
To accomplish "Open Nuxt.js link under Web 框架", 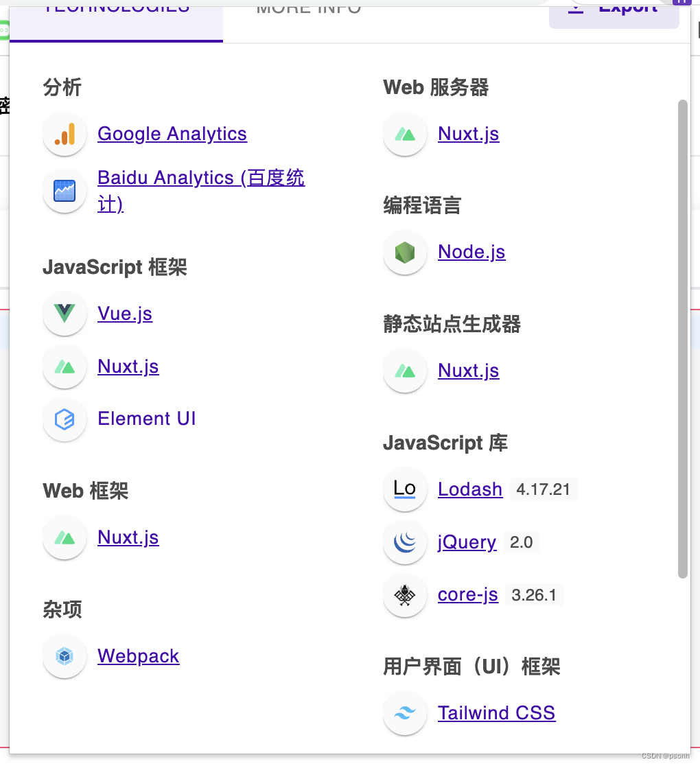I will click(x=128, y=537).
